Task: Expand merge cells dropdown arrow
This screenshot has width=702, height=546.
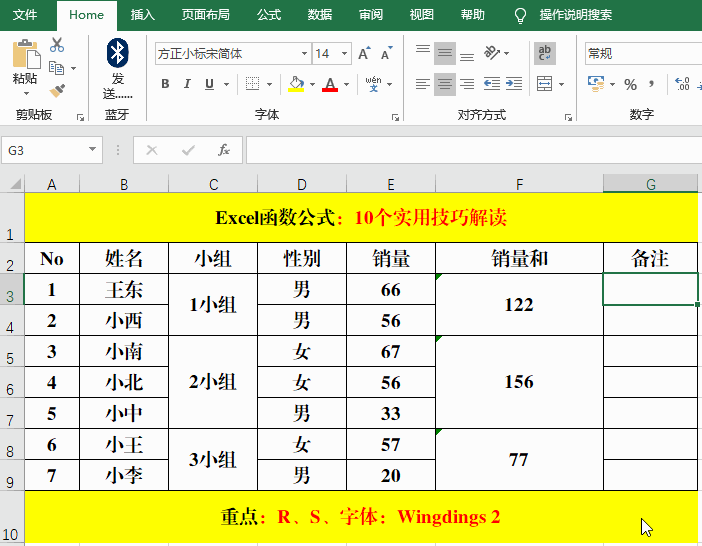Action: coord(561,84)
